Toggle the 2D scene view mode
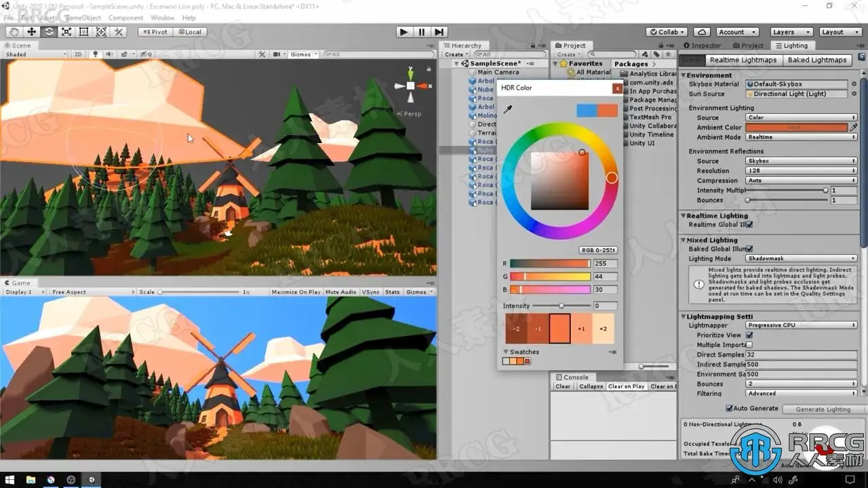The height and width of the screenshot is (488, 868). tap(78, 54)
